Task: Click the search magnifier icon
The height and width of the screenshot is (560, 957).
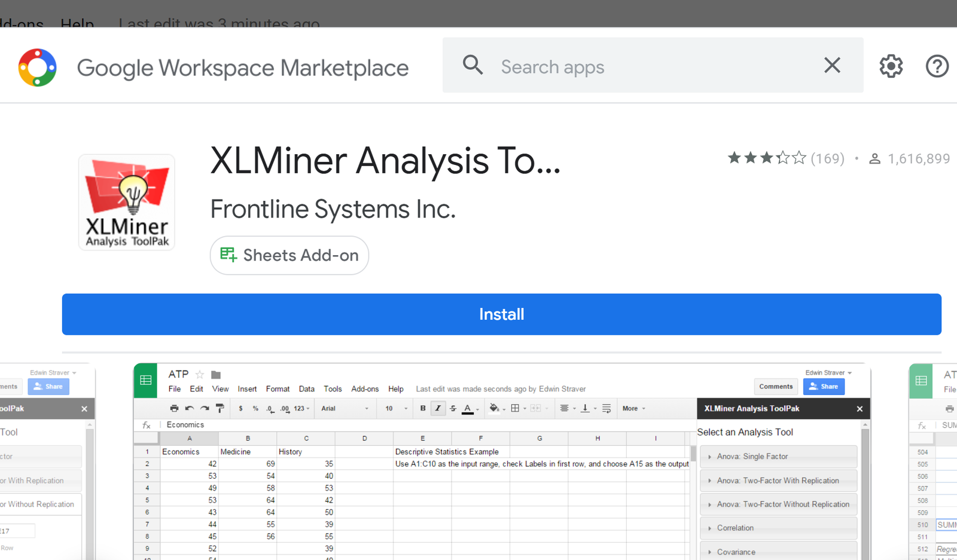Action: (473, 65)
